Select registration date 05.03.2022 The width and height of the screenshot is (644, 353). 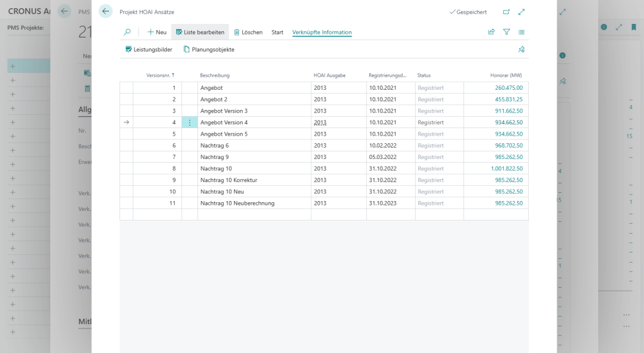click(x=391, y=157)
